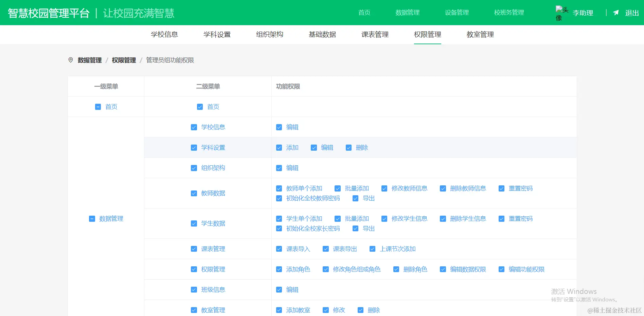This screenshot has height=316, width=644.
Task: Uncheck 重置密码 in 教师数据 row
Action: [501, 188]
